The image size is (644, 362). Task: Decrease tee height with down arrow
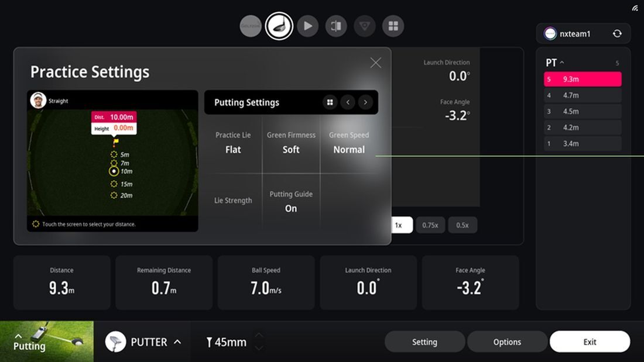pos(259,348)
